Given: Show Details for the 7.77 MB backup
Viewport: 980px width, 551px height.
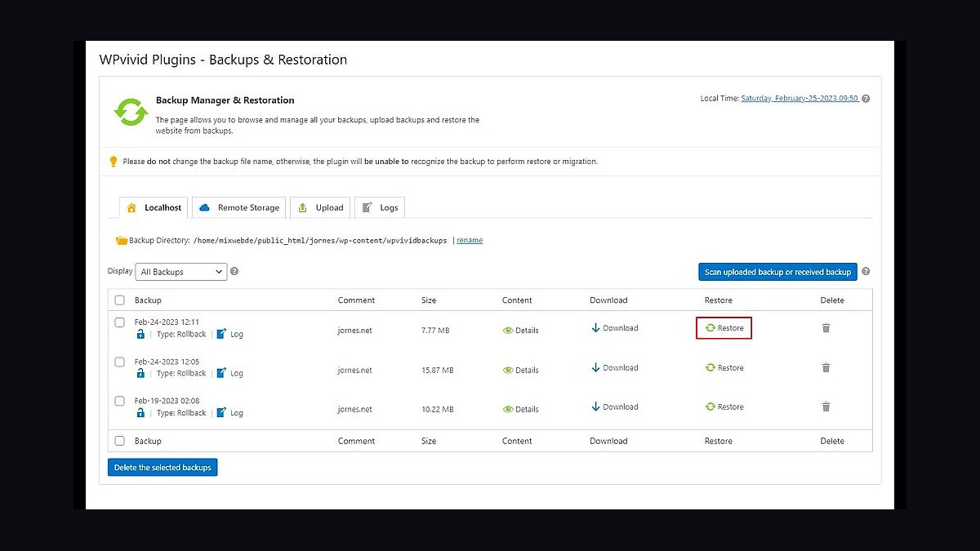Looking at the screenshot, I should [x=521, y=331].
